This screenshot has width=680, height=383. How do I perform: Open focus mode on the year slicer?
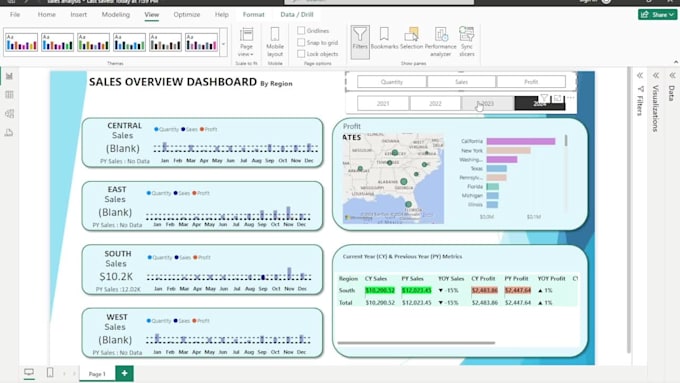point(558,98)
